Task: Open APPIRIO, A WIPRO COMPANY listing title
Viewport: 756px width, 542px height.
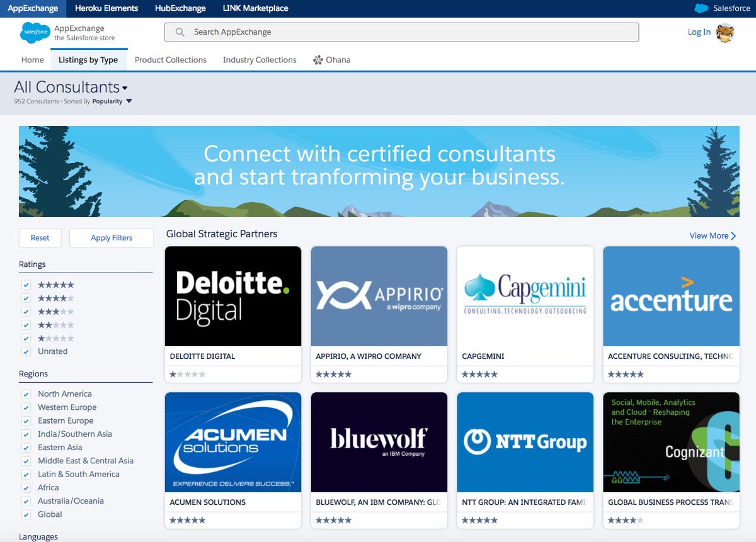Action: [x=369, y=356]
